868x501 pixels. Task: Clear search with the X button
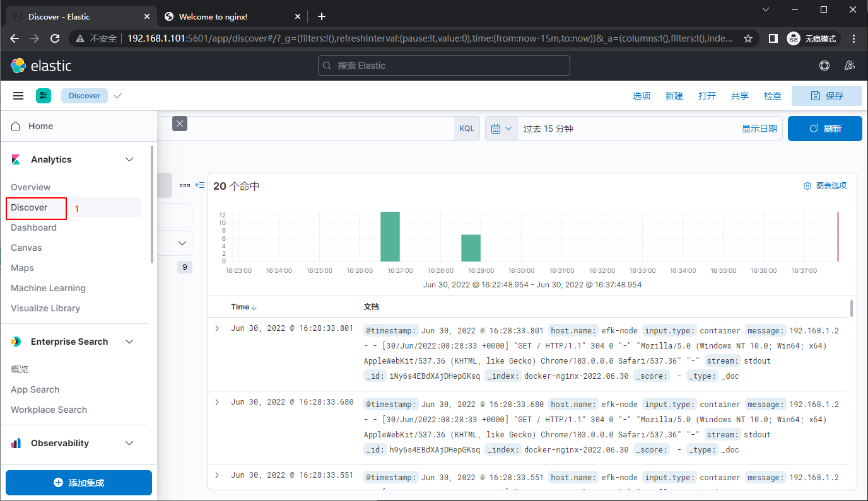pyautogui.click(x=180, y=124)
